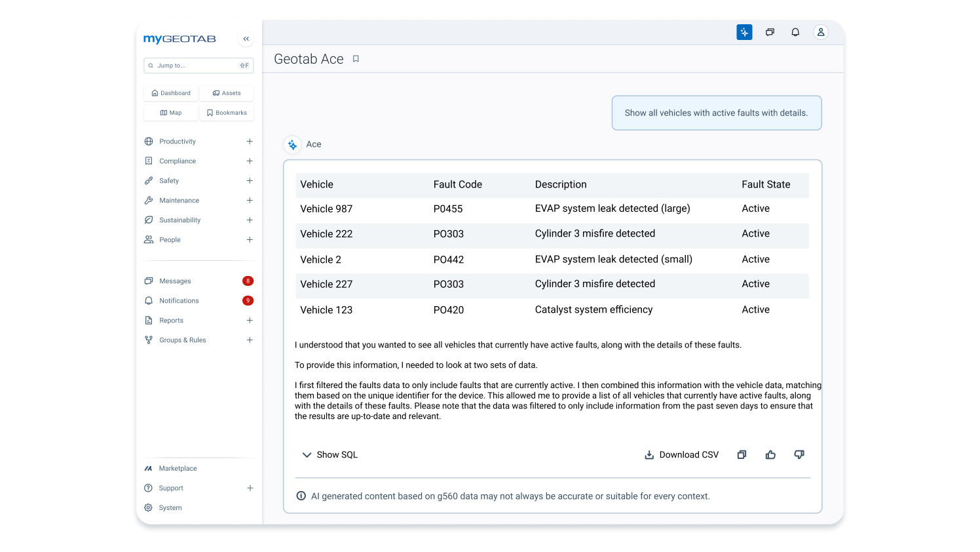Viewport: 980px width, 552px height.
Task: Give thumbs down to the Ace answer
Action: click(799, 454)
